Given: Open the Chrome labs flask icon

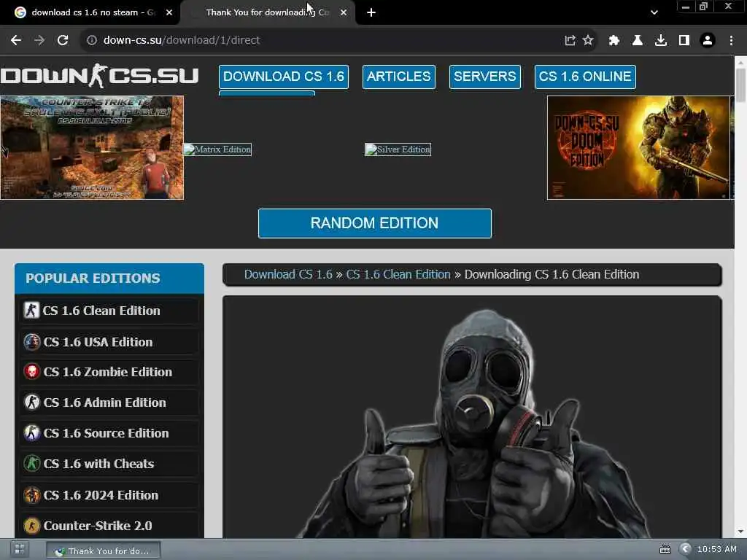Looking at the screenshot, I should (x=637, y=41).
